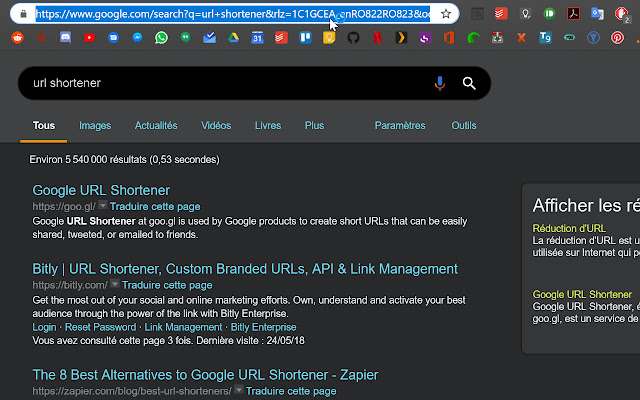The height and width of the screenshot is (400, 640).
Task: Open the Todoist bookmark in bookmarks bar
Action: coord(281,38)
